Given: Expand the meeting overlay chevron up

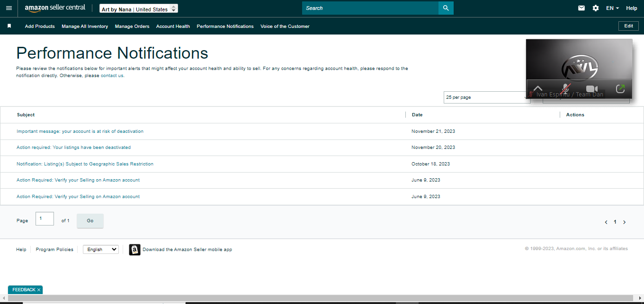Looking at the screenshot, I should click(x=538, y=88).
